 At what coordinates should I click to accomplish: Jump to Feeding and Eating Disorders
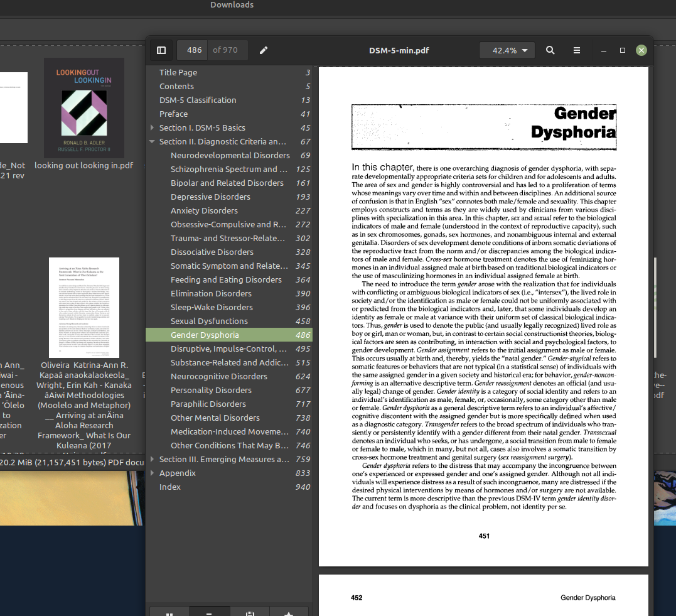[229, 279]
